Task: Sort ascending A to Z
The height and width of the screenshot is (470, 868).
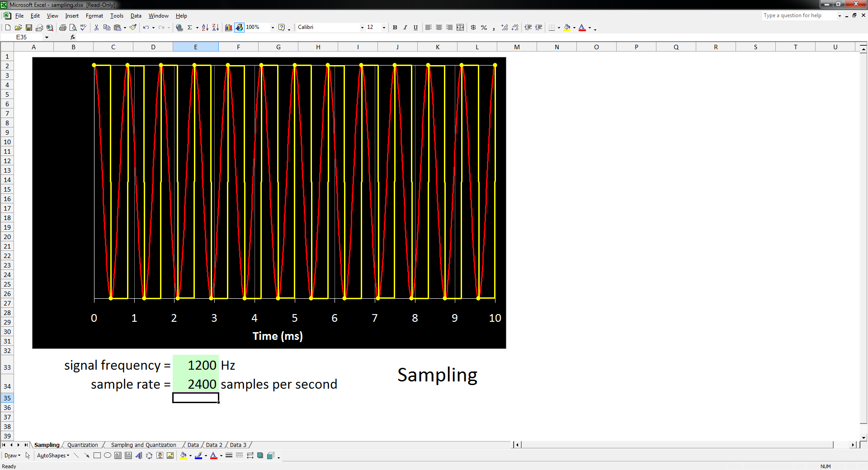Action: (205, 28)
